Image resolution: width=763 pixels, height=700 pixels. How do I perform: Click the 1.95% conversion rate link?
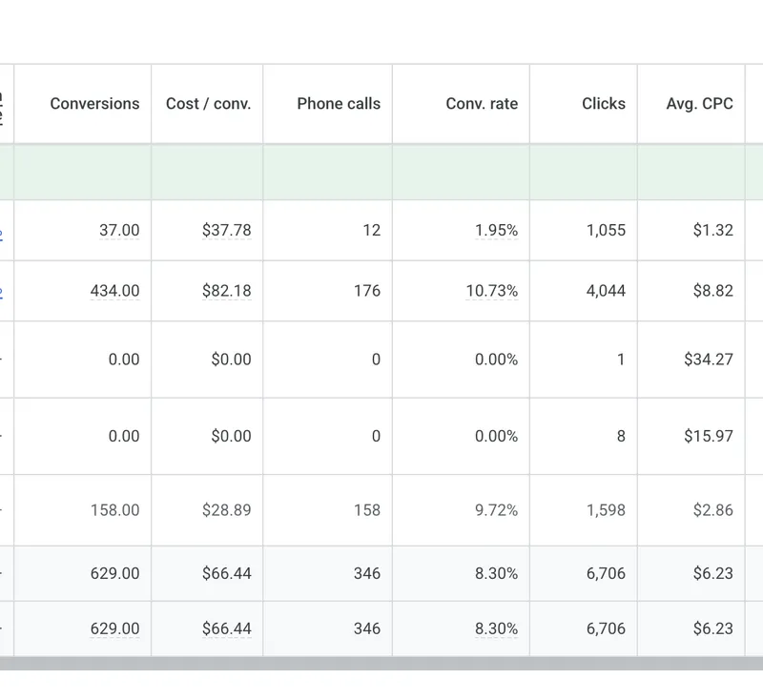tap(497, 231)
